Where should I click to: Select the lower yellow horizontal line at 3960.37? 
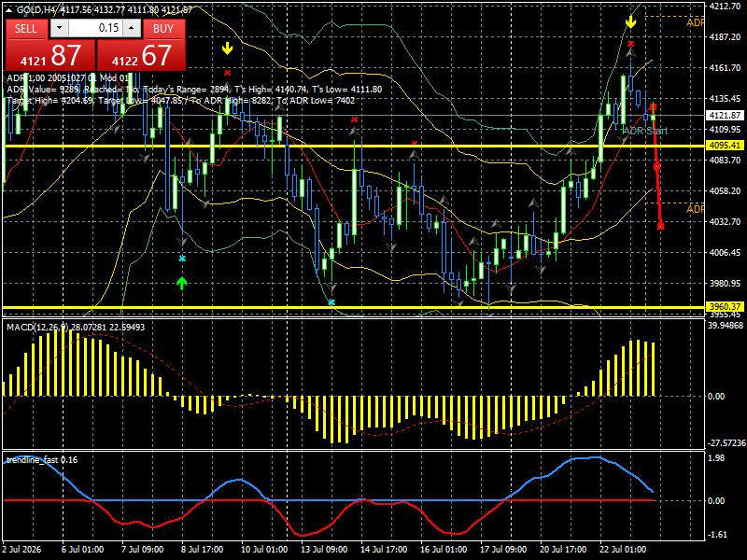click(353, 307)
